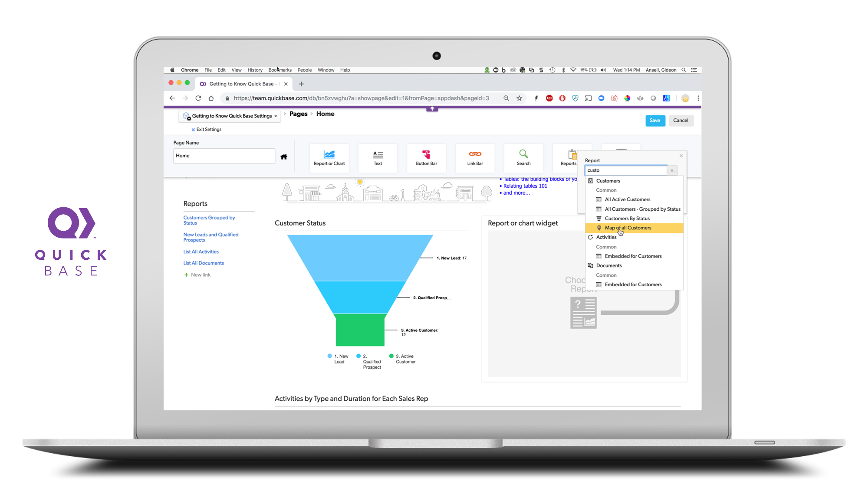Click the Chrome profile avatar
The image size is (868, 484).
685,98
